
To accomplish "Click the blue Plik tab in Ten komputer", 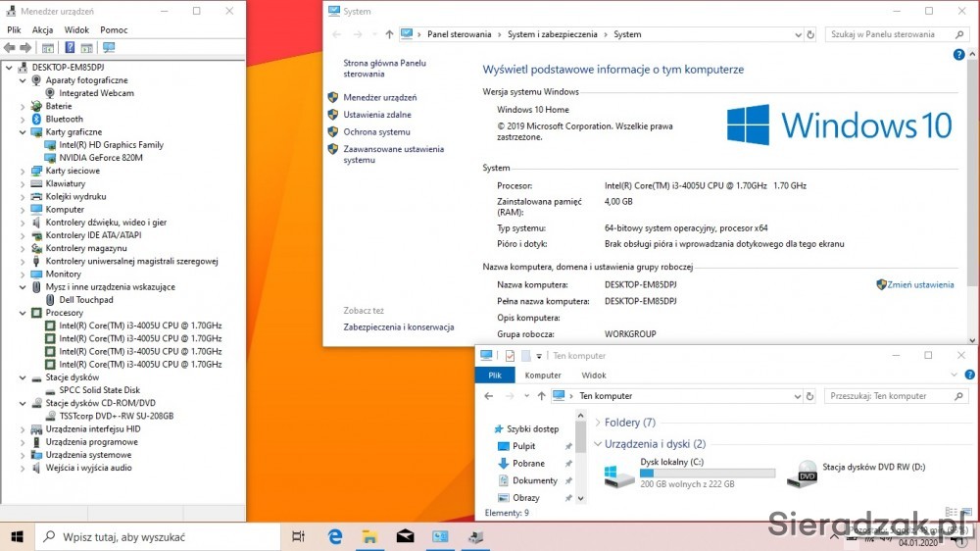I will point(495,376).
